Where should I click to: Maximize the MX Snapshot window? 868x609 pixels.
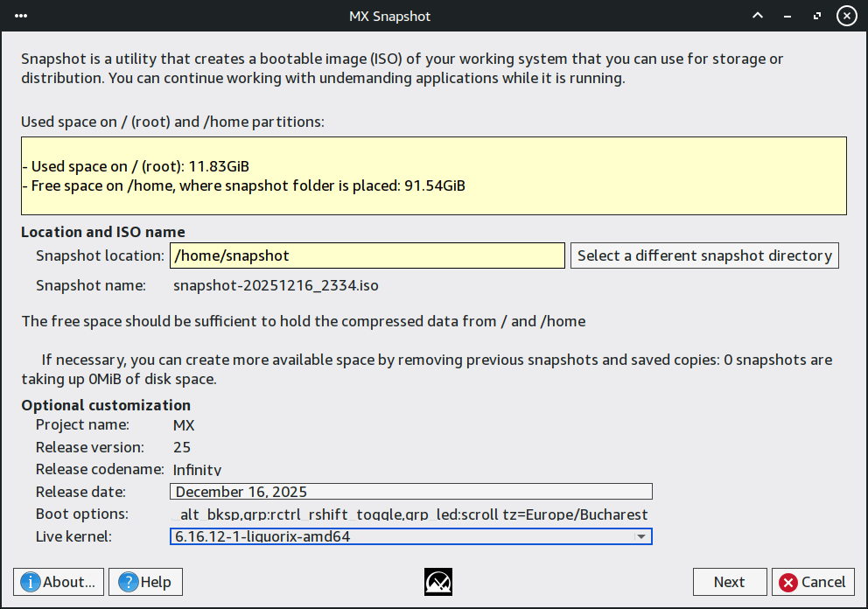coord(817,16)
